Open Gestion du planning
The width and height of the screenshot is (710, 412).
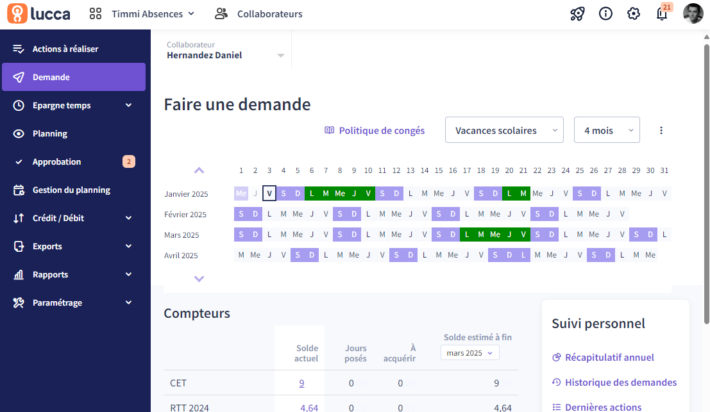tap(74, 190)
